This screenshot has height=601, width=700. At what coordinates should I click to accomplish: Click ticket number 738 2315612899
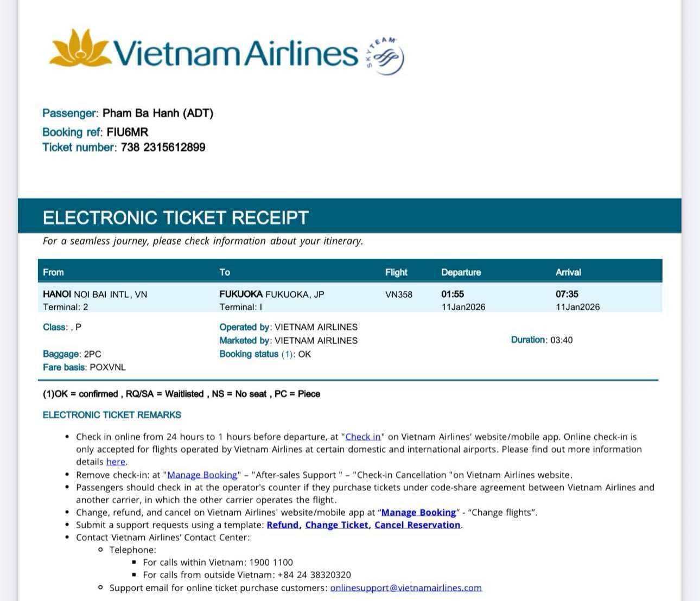(163, 147)
